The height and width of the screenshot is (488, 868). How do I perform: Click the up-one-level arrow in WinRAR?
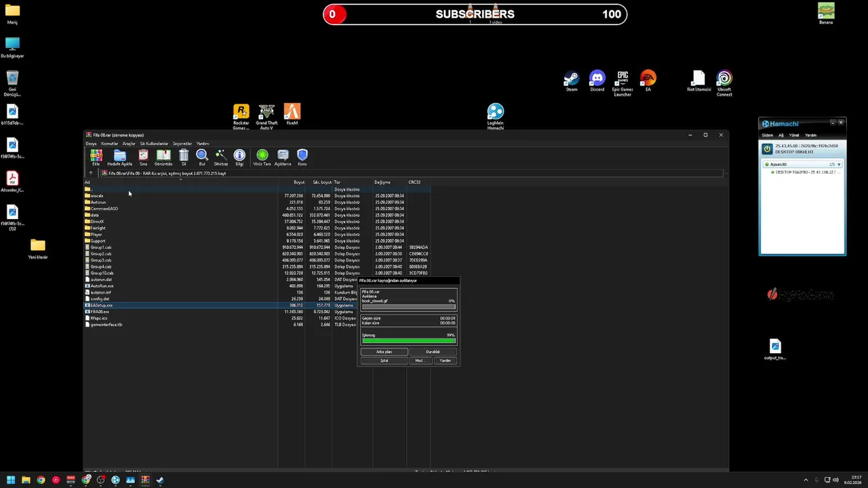[x=91, y=174]
